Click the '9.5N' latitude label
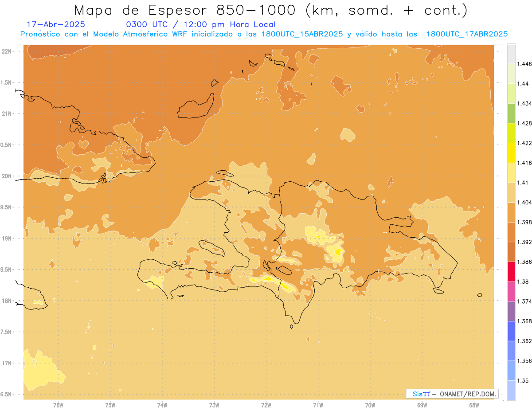 [x=7, y=207]
